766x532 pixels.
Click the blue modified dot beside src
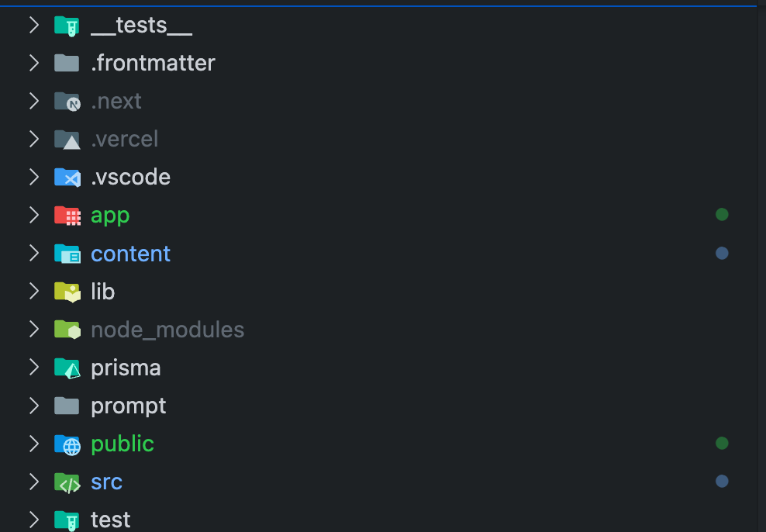(722, 481)
